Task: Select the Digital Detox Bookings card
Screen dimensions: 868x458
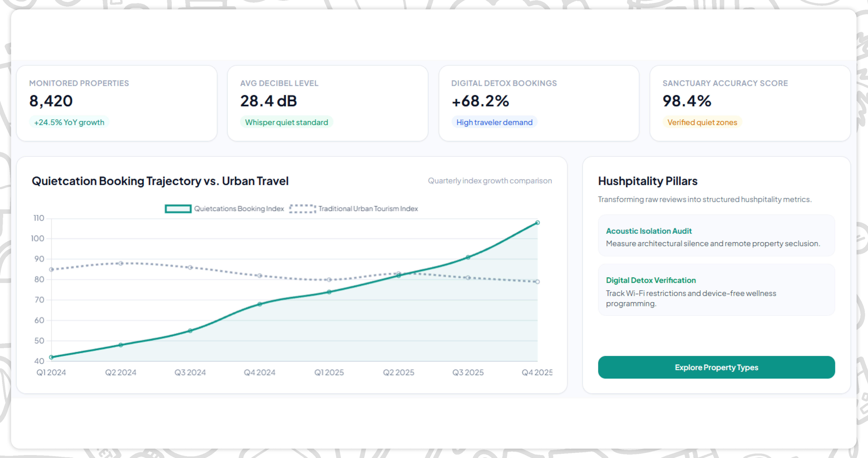Action: pyautogui.click(x=539, y=103)
